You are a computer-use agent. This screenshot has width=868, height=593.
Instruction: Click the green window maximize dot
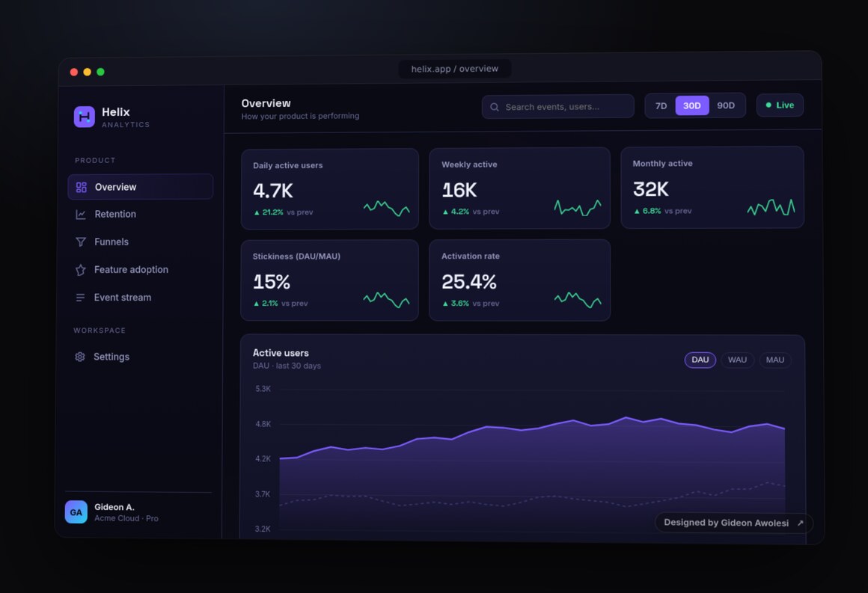100,72
